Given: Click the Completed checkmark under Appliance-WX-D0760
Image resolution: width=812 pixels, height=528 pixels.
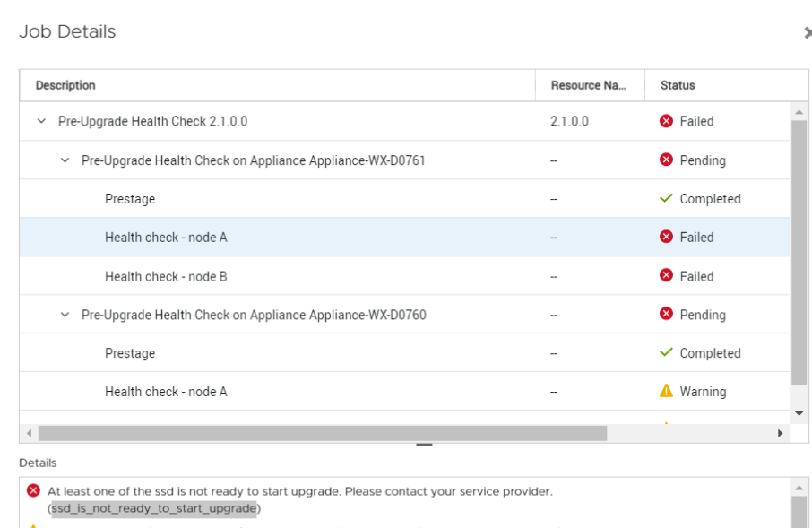Looking at the screenshot, I should coord(667,352).
